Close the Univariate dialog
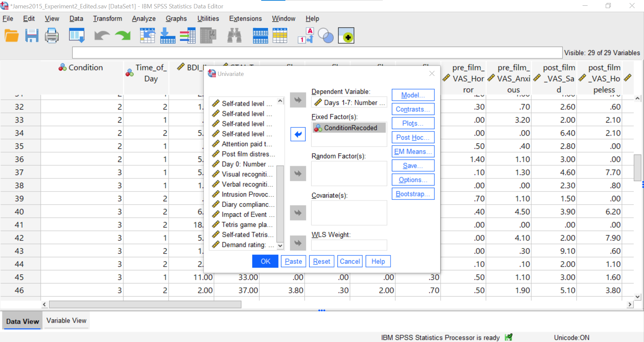Image resolution: width=644 pixels, height=342 pixels. coord(432,74)
